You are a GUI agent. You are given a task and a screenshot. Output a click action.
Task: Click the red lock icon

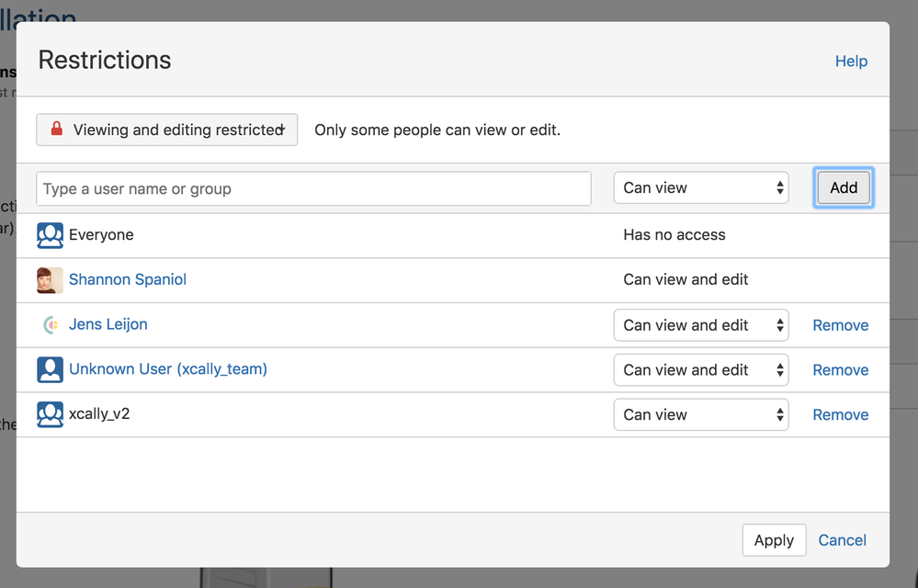pos(57,129)
